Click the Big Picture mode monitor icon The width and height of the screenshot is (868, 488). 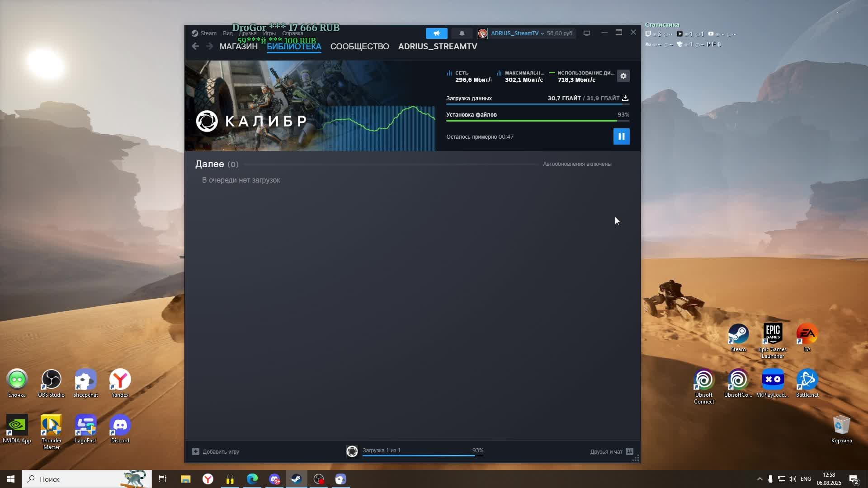click(x=586, y=33)
